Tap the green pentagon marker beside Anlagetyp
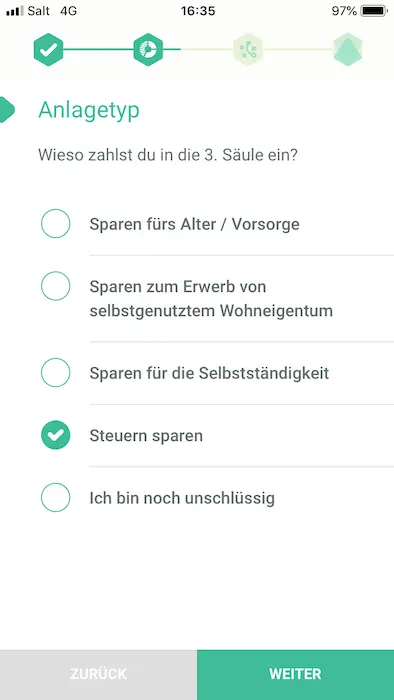The width and height of the screenshot is (394, 700). coord(7,109)
